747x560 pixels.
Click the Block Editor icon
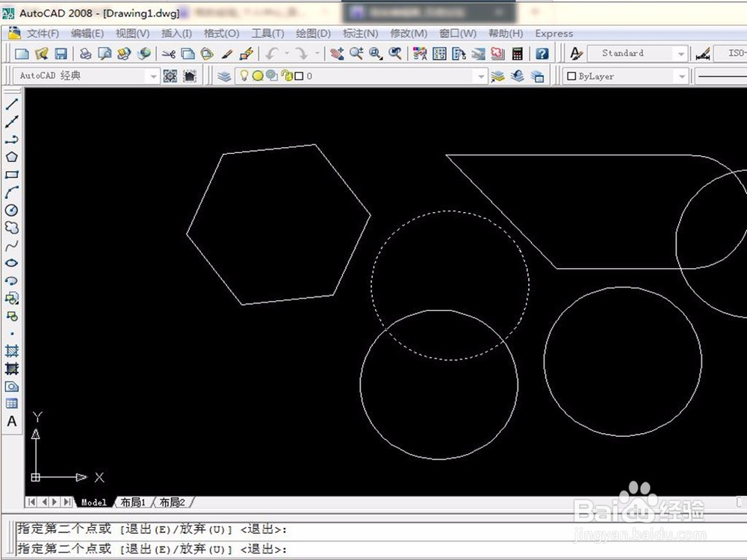(x=247, y=53)
